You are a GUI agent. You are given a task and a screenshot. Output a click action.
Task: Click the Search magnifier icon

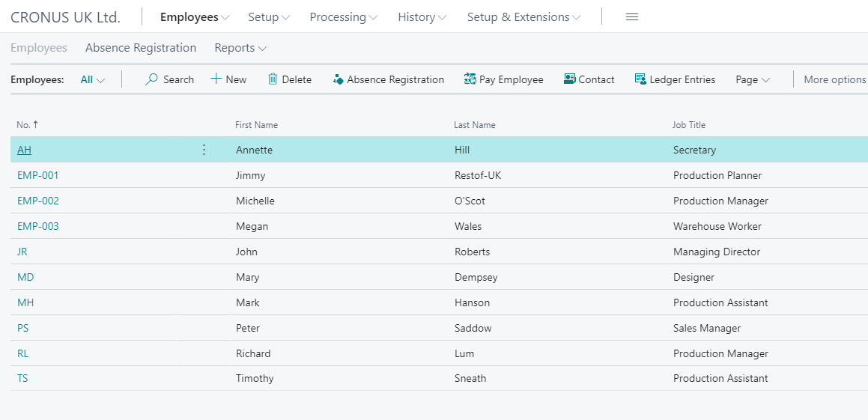[151, 79]
